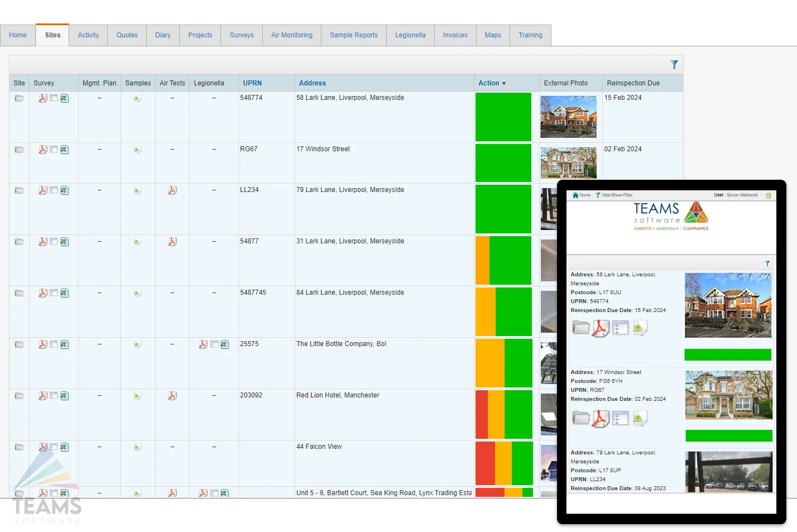The width and height of the screenshot is (797, 532).
Task: Open Air Tests PDF for Red Lion Hotel
Action: pyautogui.click(x=172, y=396)
